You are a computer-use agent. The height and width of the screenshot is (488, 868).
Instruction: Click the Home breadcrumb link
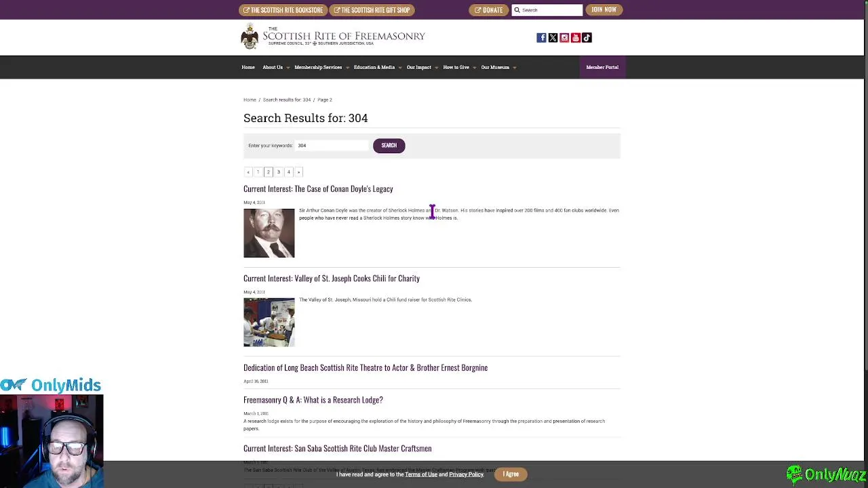click(x=250, y=100)
